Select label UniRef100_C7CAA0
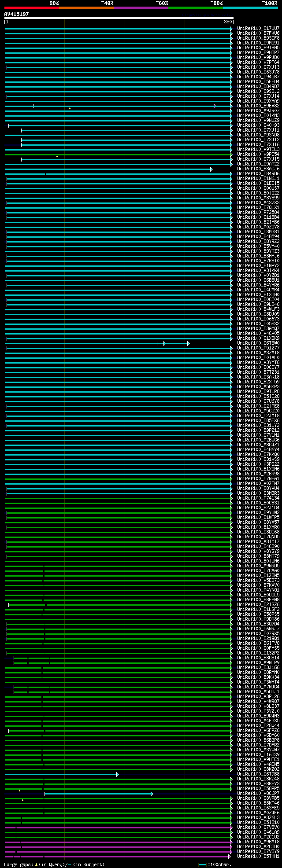This screenshot has width=282, height=868. pos(258,571)
